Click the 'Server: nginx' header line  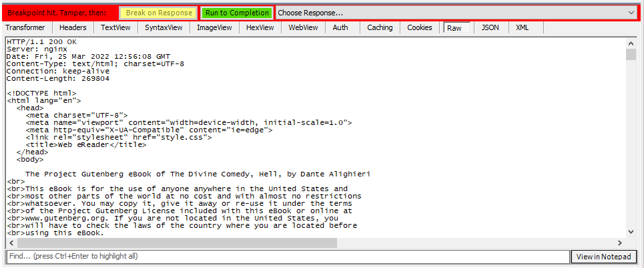(37, 49)
